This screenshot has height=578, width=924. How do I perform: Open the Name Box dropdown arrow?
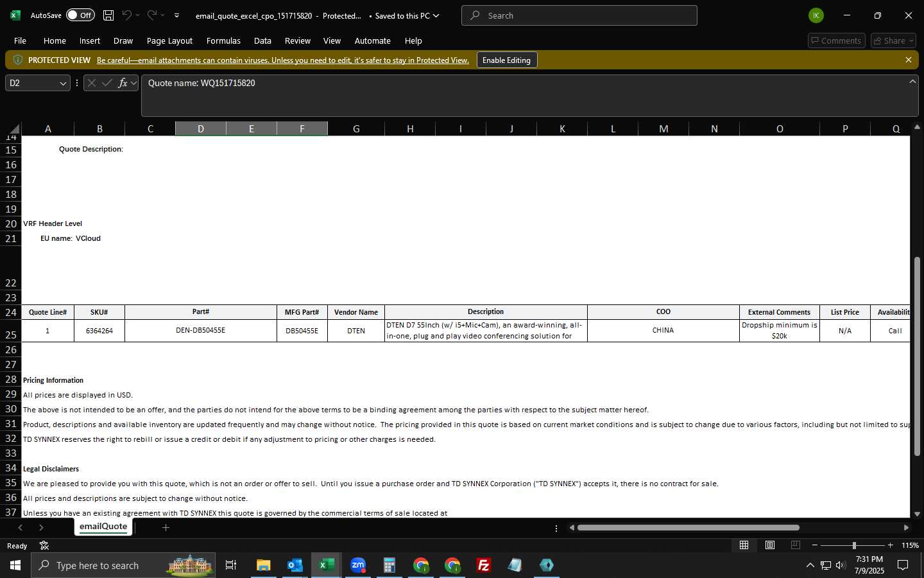(x=63, y=83)
